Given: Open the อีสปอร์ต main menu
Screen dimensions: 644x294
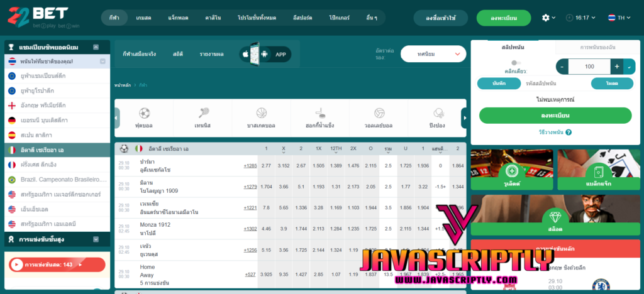Looking at the screenshot, I should click(x=303, y=18).
